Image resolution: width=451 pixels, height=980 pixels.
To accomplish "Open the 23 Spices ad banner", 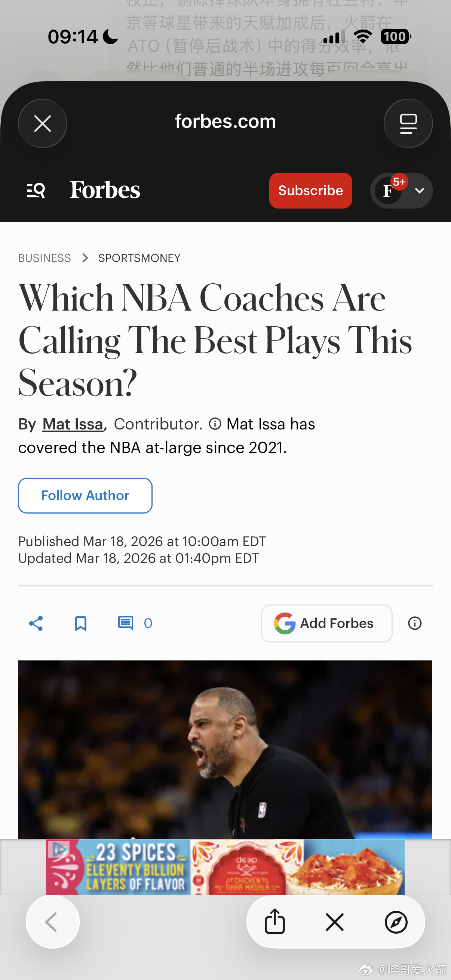I will pos(225,867).
